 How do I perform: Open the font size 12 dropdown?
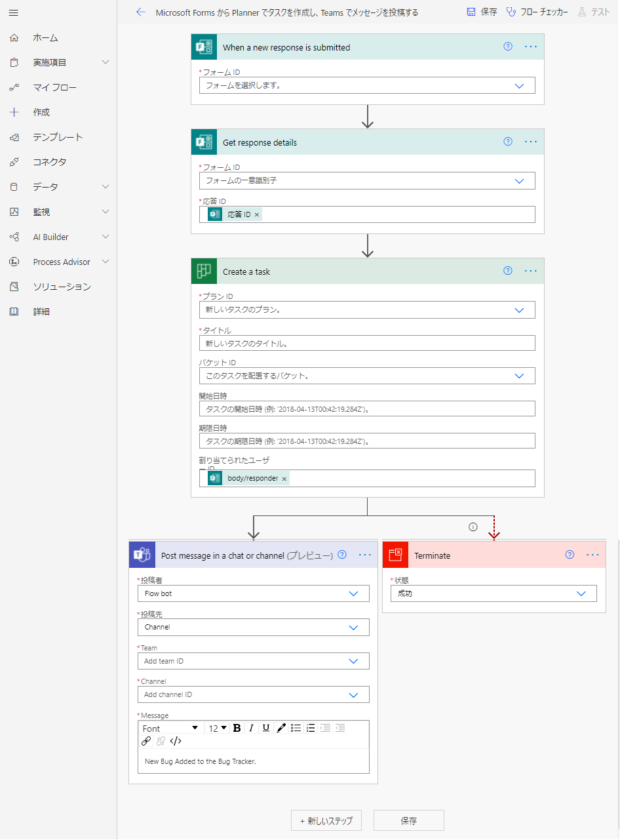point(218,728)
